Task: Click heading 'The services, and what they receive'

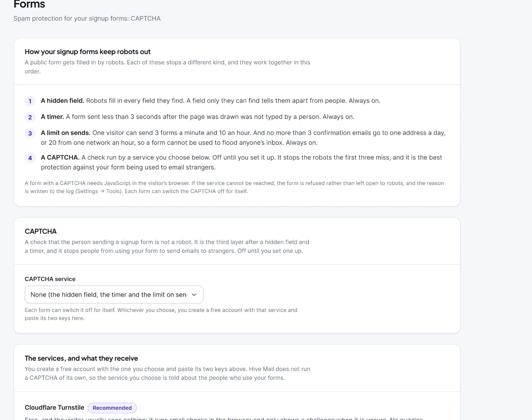Action: coord(81,358)
